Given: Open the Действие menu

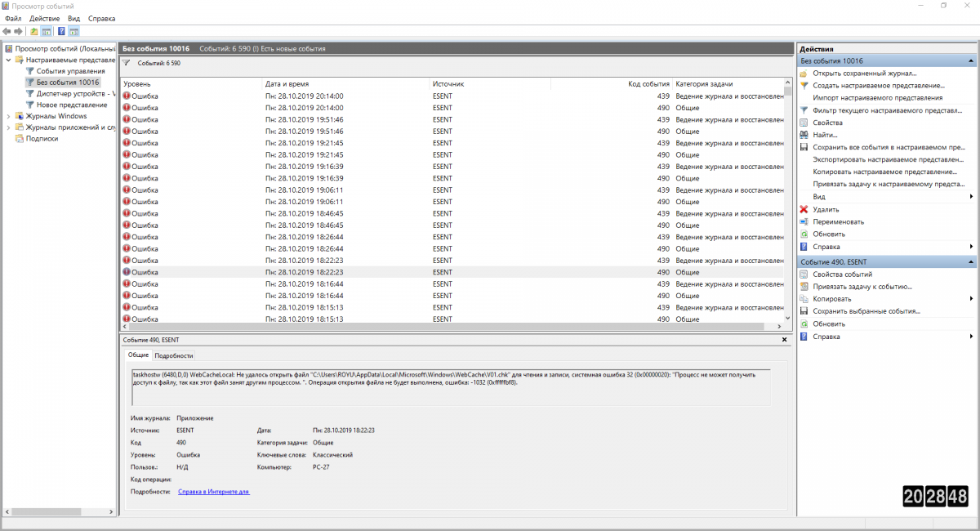Looking at the screenshot, I should (x=44, y=18).
